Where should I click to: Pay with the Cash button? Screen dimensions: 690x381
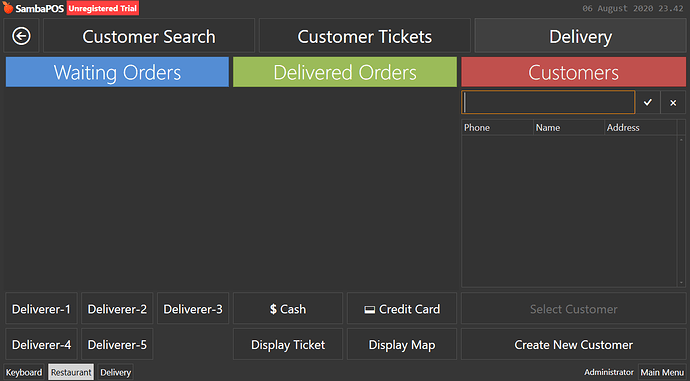click(288, 309)
